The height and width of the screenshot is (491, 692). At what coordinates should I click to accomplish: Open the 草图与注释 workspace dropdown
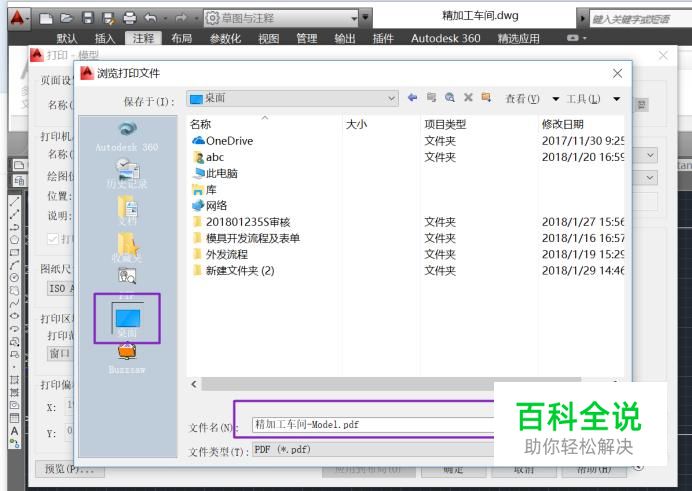pos(281,18)
